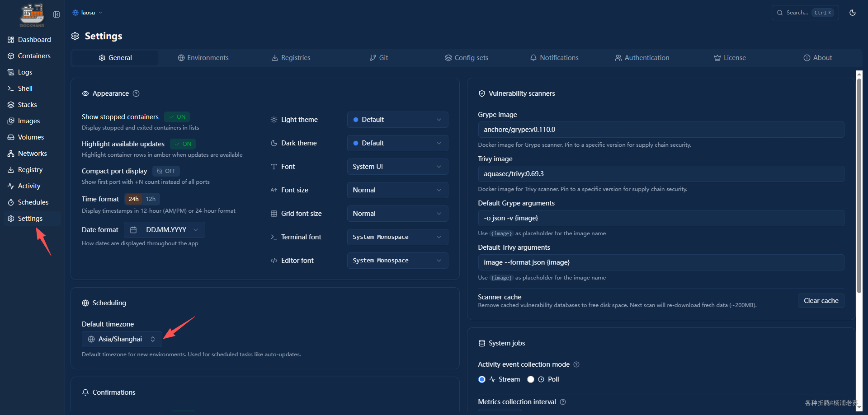The image size is (868, 415).
Task: Click the globe icon next to laosu
Action: (75, 13)
